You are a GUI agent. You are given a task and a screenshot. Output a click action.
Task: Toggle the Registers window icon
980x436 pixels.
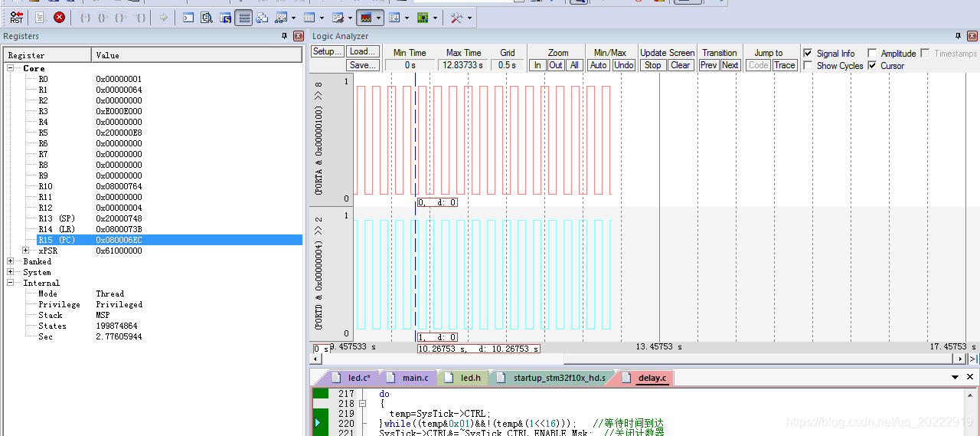pyautogui.click(x=244, y=18)
